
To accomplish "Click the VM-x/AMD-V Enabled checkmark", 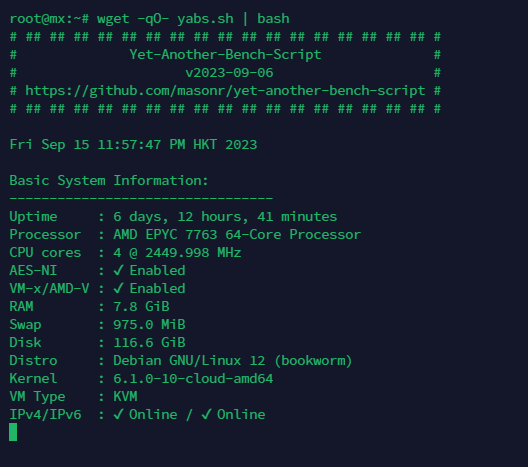I will tap(119, 289).
